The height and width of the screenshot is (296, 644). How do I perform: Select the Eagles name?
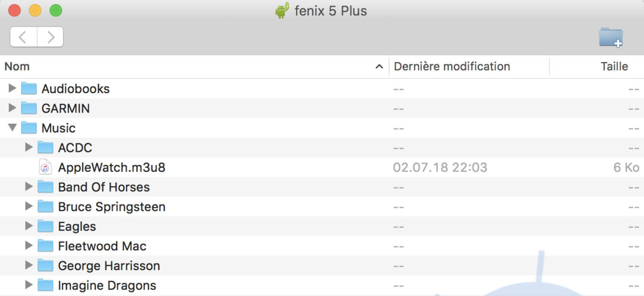[x=77, y=227]
